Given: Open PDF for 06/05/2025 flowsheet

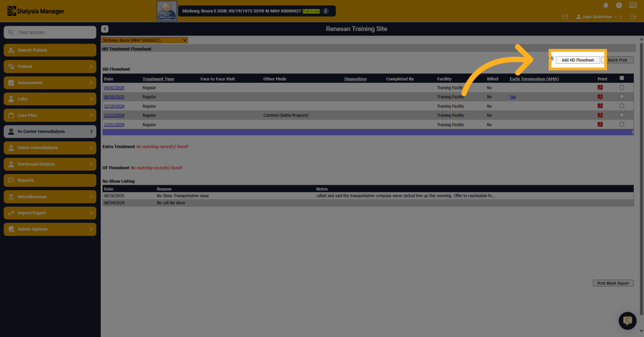Looking at the screenshot, I should (600, 97).
